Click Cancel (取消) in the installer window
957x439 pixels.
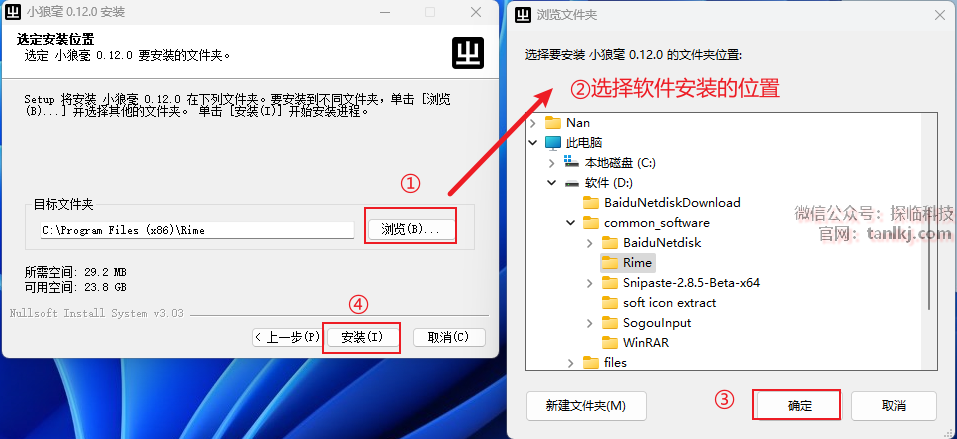449,337
